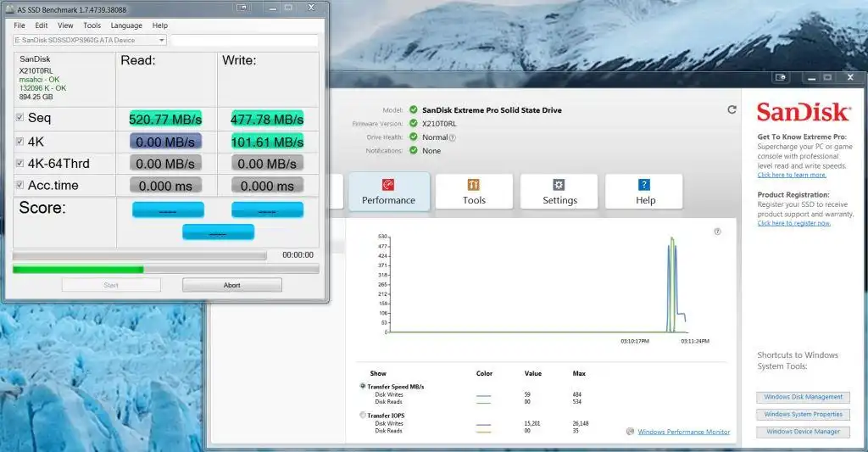Viewport: 868px width, 452px height.
Task: Click the Notifications green check icon
Action: (414, 149)
